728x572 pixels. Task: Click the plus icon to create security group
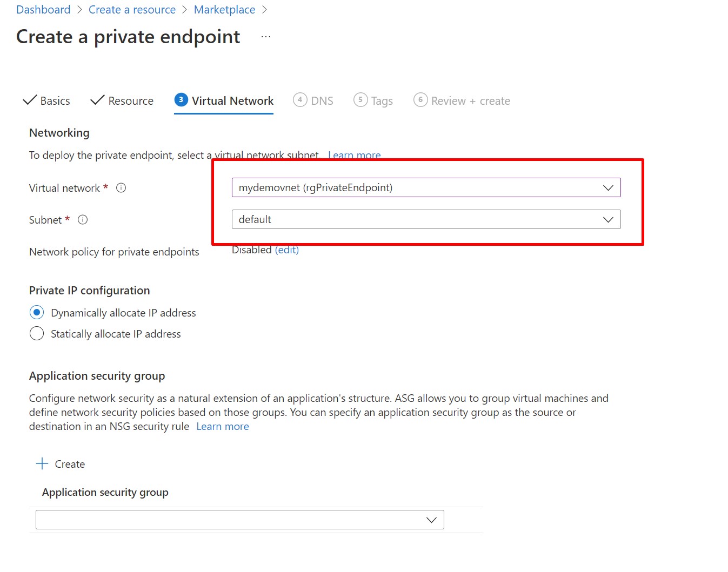(42, 464)
